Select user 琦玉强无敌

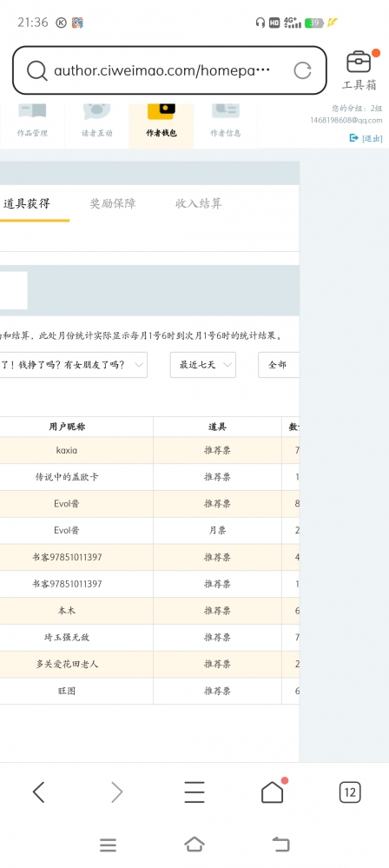(x=67, y=638)
